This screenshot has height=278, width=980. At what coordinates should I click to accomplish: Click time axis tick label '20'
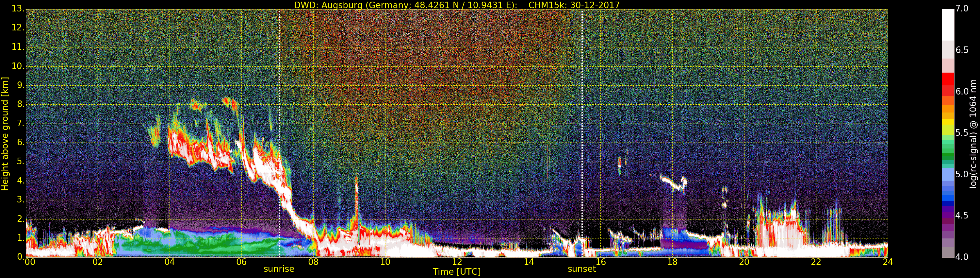click(744, 262)
